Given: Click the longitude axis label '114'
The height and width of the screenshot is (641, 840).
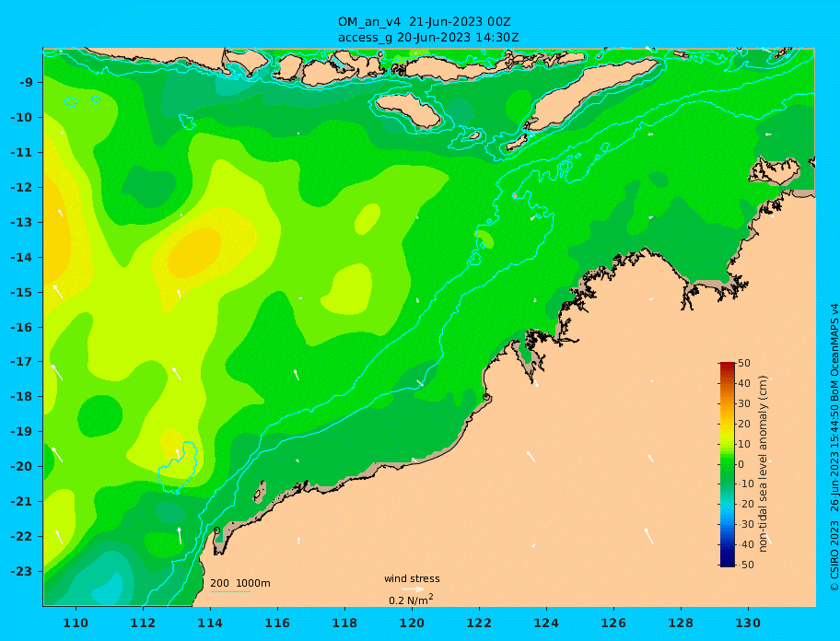Looking at the screenshot, I should coord(210,624).
